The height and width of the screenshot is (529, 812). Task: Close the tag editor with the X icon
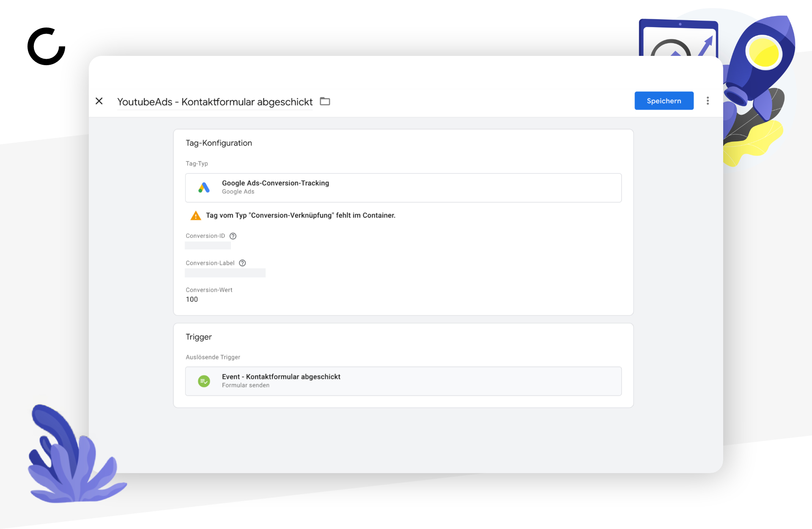[x=99, y=101]
